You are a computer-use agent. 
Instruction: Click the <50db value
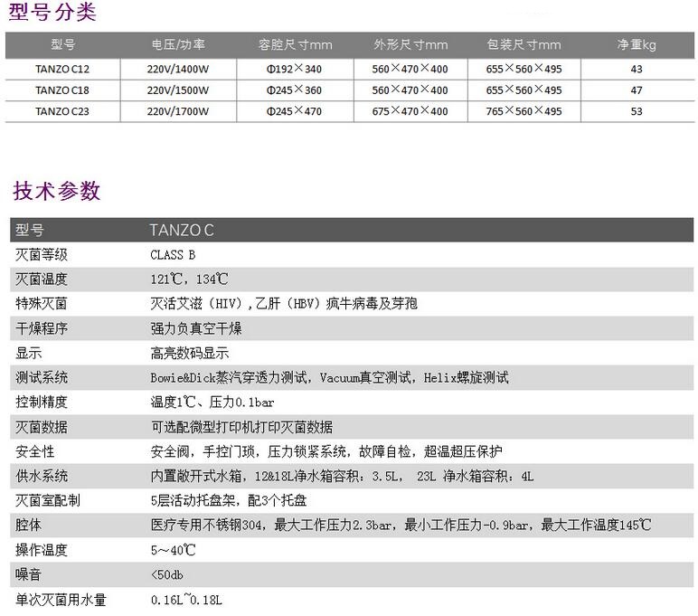[167, 574]
